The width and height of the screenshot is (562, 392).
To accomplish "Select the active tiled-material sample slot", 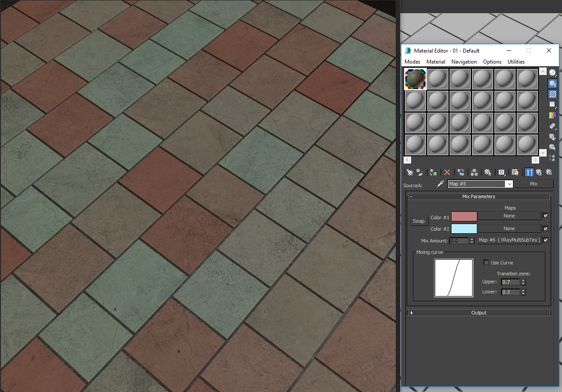I will tap(415, 79).
